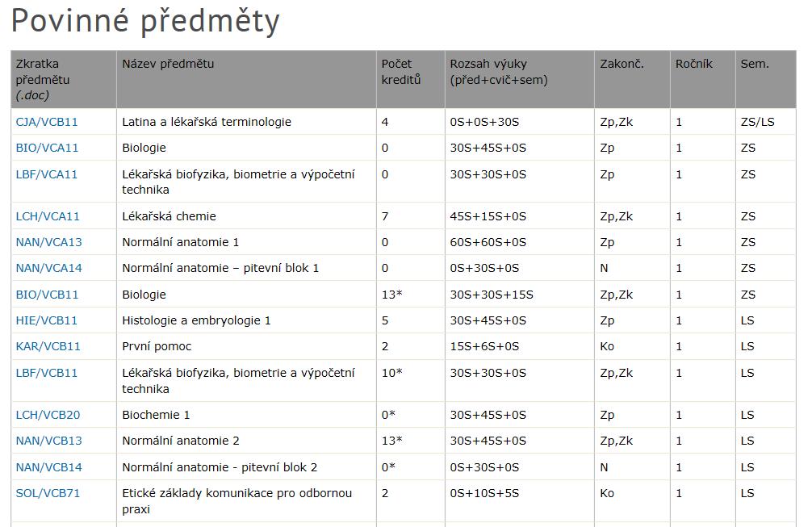The width and height of the screenshot is (812, 527).
Task: Open the BIO/VCA11 course document
Action: pyautogui.click(x=47, y=148)
